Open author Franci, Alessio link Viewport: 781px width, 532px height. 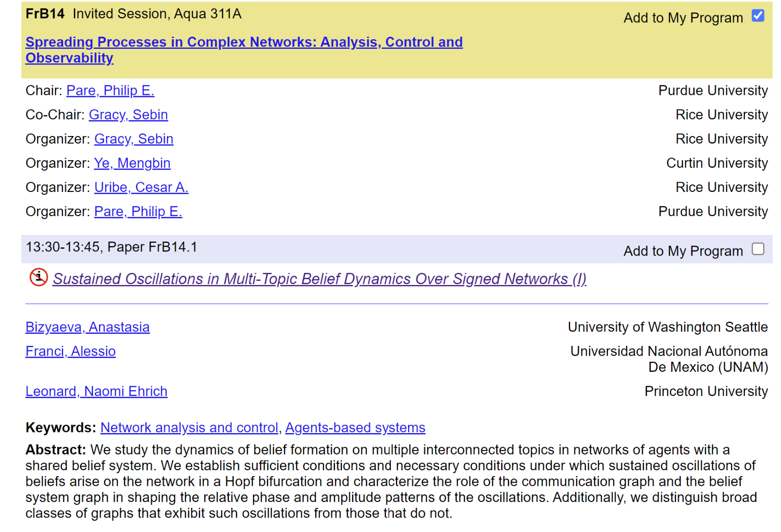(x=70, y=351)
